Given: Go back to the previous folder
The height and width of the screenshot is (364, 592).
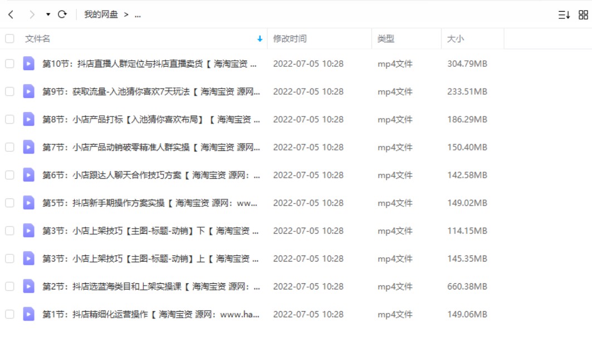Looking at the screenshot, I should pyautogui.click(x=11, y=14).
